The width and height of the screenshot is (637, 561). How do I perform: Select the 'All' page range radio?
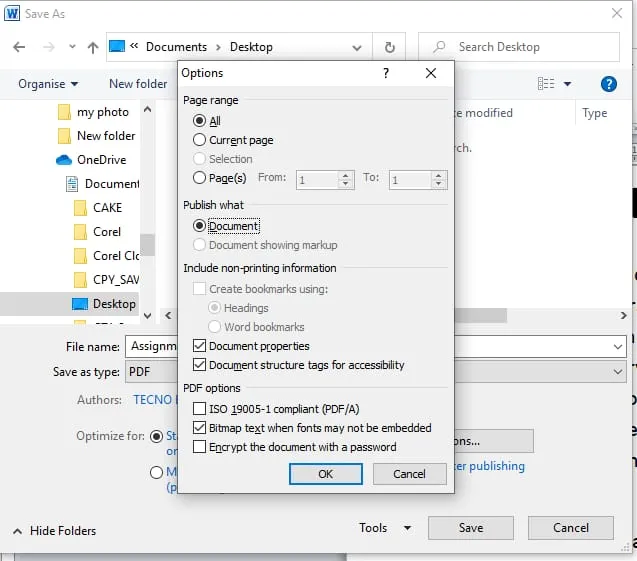[199, 121]
